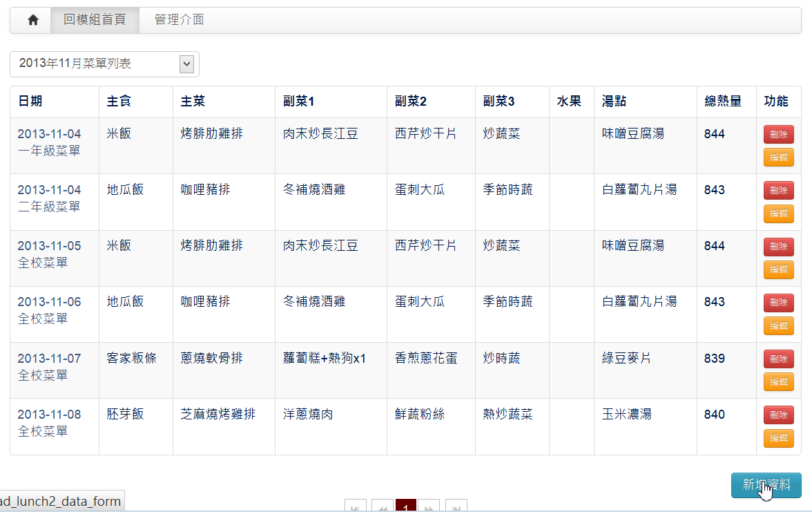Go to next page in pagination
Viewport: 812px width, 512px height.
pyautogui.click(x=429, y=507)
